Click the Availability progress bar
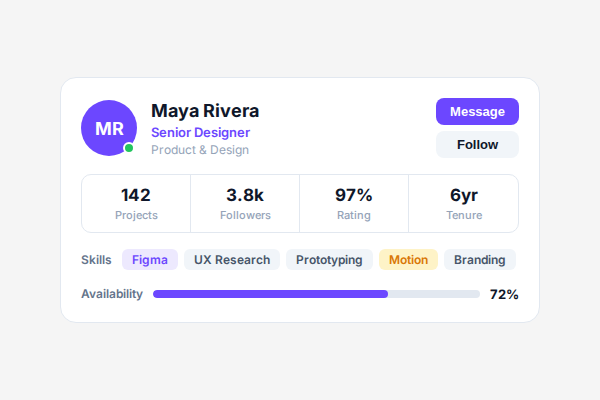This screenshot has height=400, width=600. [316, 294]
